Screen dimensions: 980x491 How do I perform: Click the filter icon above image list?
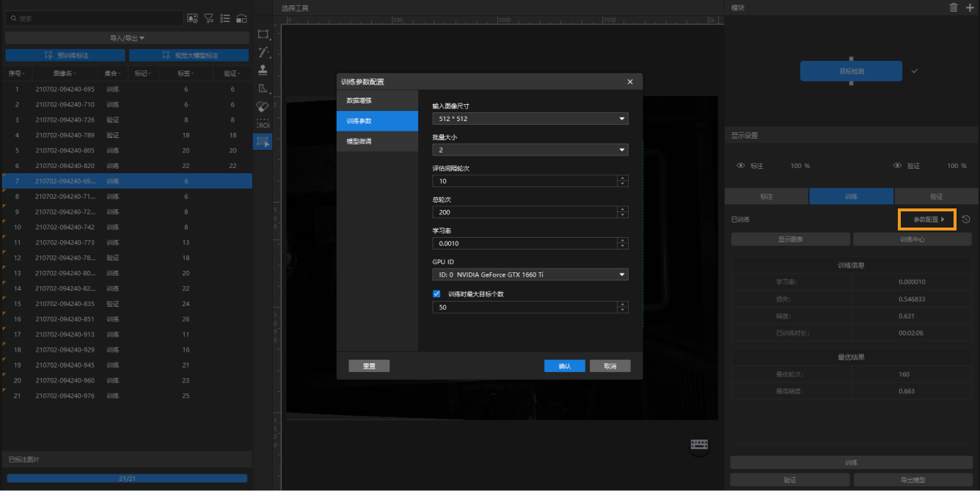[x=209, y=18]
